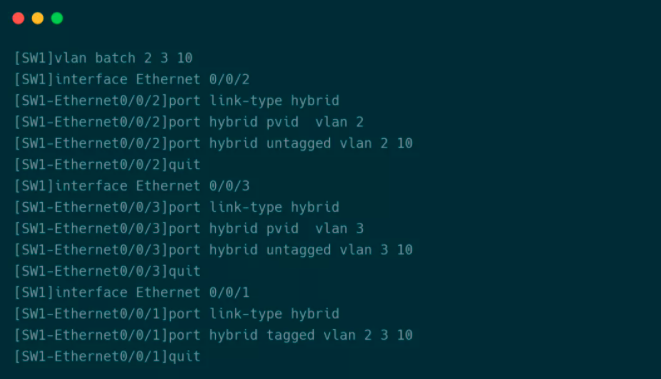Click the yellow minimize window dot
The height and width of the screenshot is (379, 661).
pyautogui.click(x=38, y=19)
